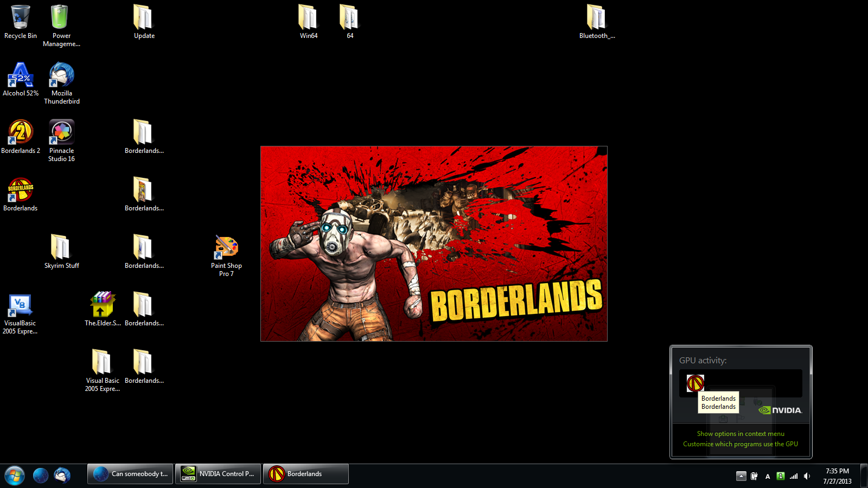Select the Borderlands game shortcut on desktop

[x=21, y=195]
